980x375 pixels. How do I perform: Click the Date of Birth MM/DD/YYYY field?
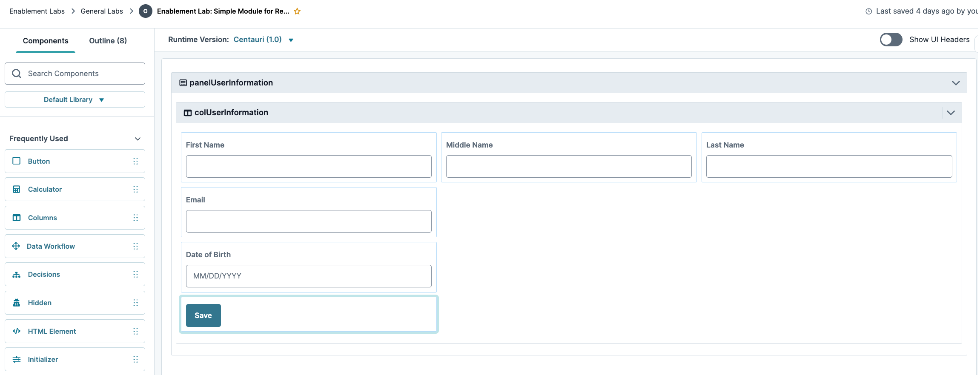tap(309, 276)
